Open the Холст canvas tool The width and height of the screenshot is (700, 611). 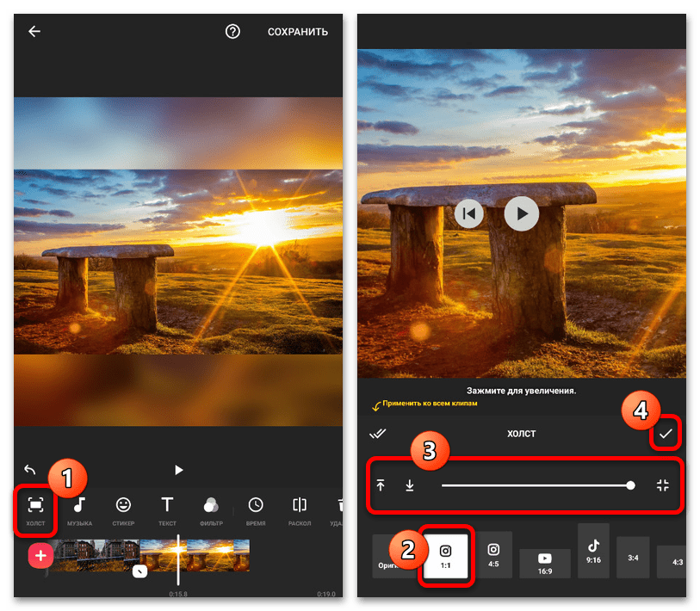point(35,510)
